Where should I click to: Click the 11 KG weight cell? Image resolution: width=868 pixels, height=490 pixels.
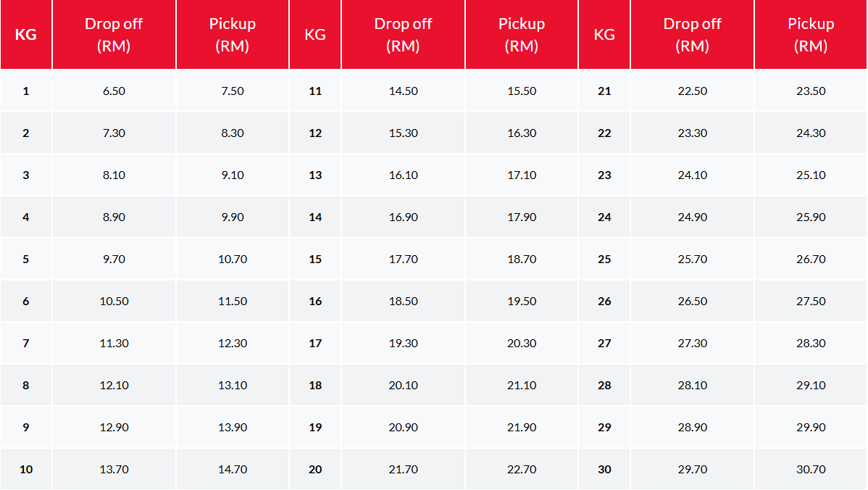(315, 91)
